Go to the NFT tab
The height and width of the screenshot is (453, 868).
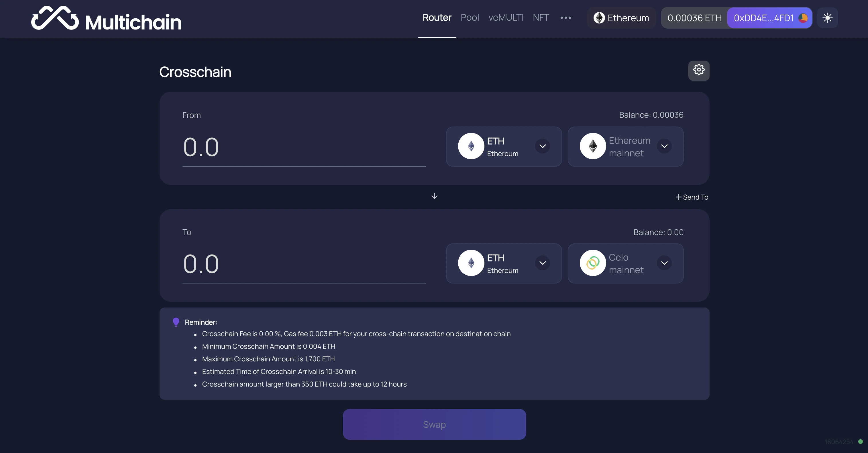click(541, 17)
